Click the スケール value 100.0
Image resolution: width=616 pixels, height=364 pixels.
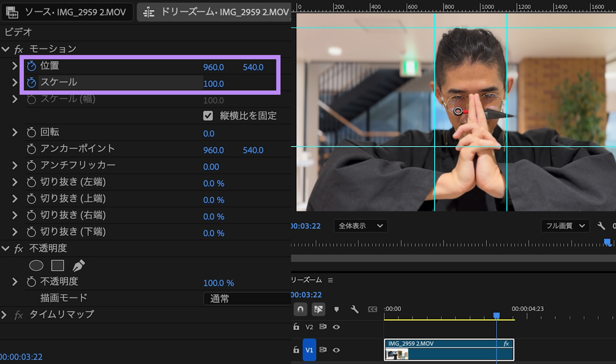click(213, 84)
